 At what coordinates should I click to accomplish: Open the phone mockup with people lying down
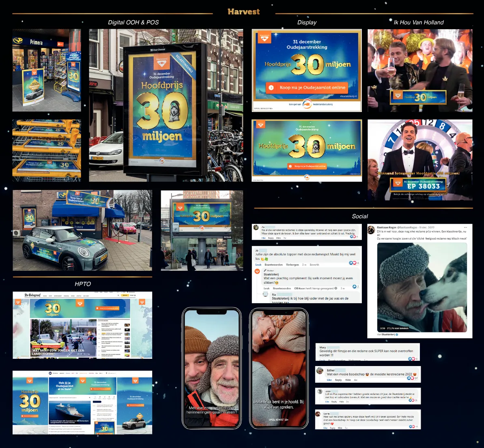click(279, 369)
